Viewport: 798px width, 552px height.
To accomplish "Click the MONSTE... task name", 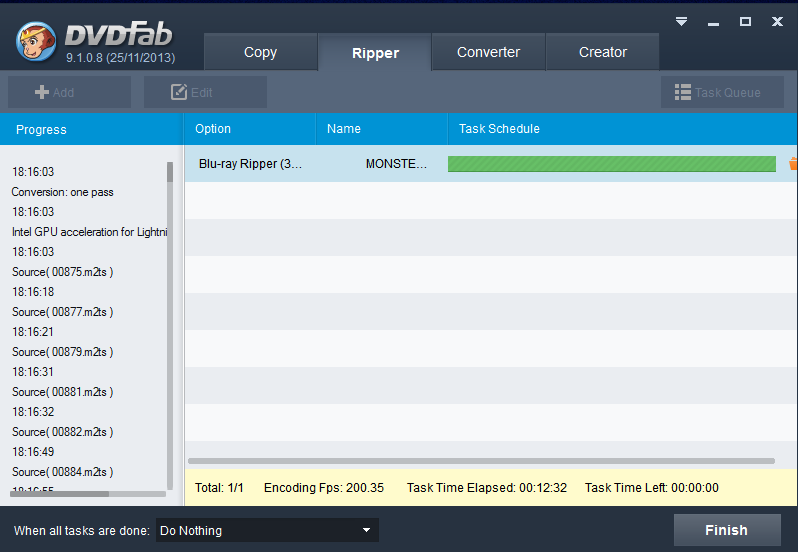I will (x=396, y=164).
